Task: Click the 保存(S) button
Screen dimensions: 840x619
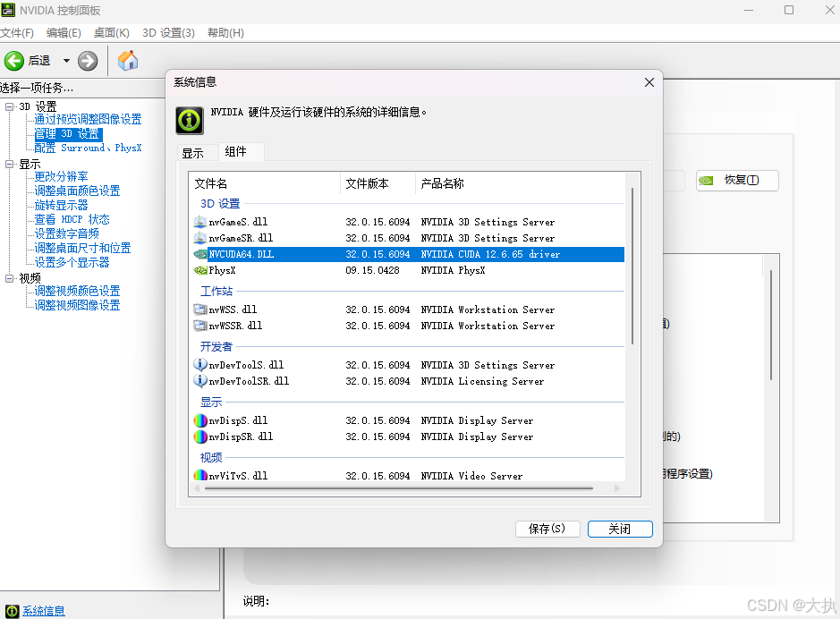Action: click(x=547, y=529)
